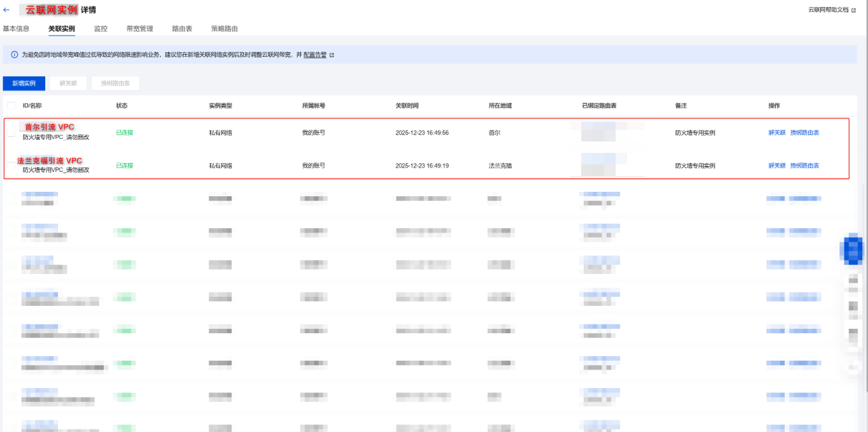Select the 关联实例 tab
This screenshot has height=432, width=868.
coord(62,29)
